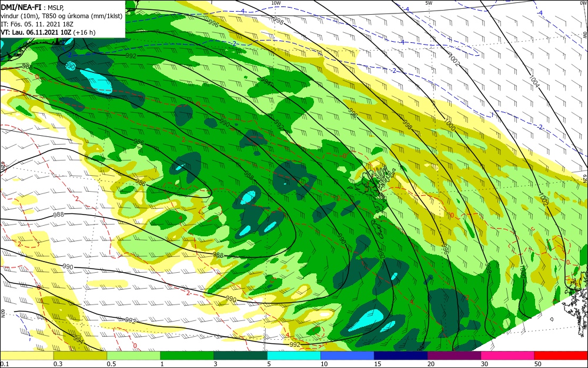Click the "30" legend value
Screen dimensions: 588x368
(x=485, y=364)
